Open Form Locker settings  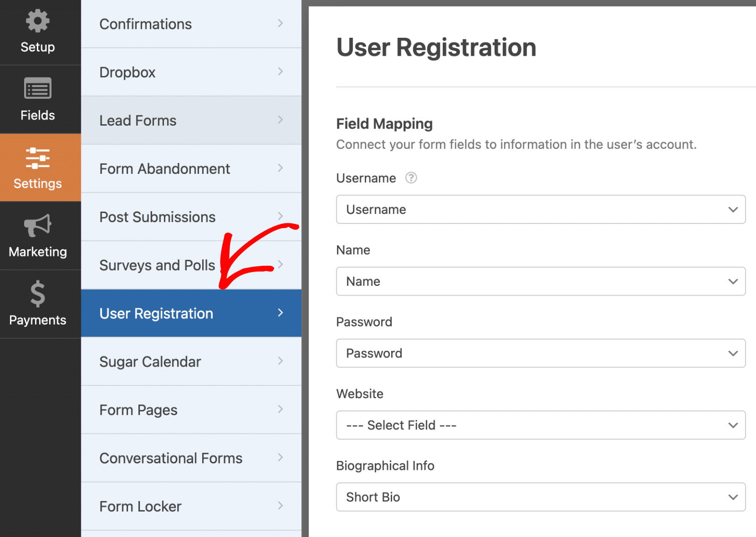191,506
